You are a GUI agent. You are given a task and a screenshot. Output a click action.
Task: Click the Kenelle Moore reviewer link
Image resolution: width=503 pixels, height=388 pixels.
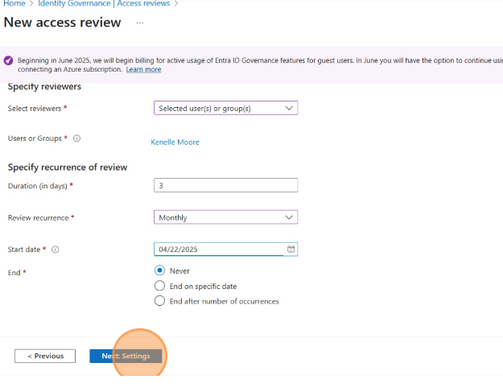[x=175, y=142]
